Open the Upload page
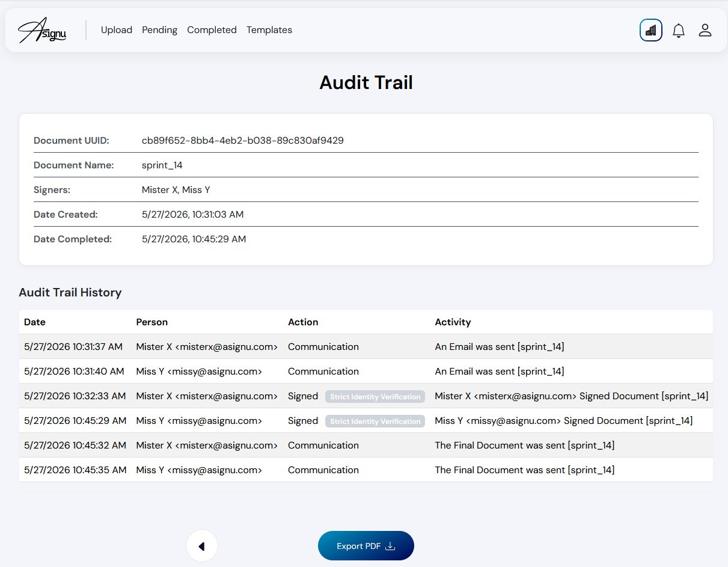The height and width of the screenshot is (567, 728). coord(117,30)
